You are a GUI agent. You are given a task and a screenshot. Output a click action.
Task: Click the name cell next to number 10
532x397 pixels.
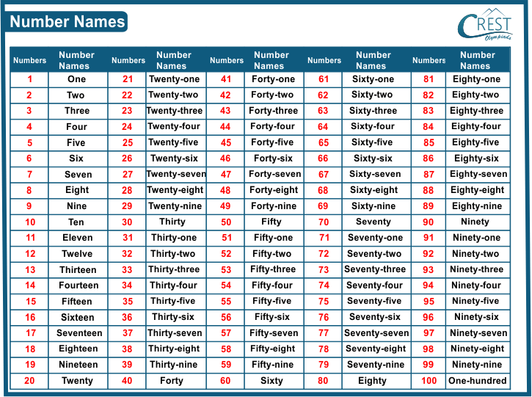(x=78, y=222)
